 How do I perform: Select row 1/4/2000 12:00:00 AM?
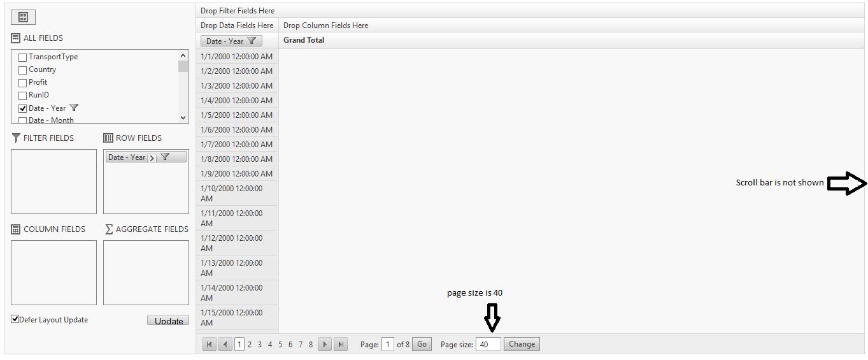pyautogui.click(x=237, y=100)
